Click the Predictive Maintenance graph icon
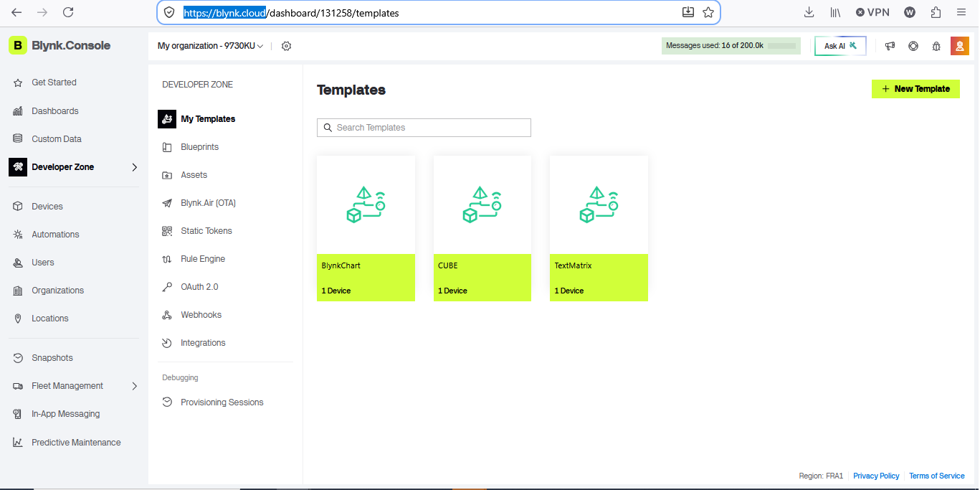 click(18, 443)
